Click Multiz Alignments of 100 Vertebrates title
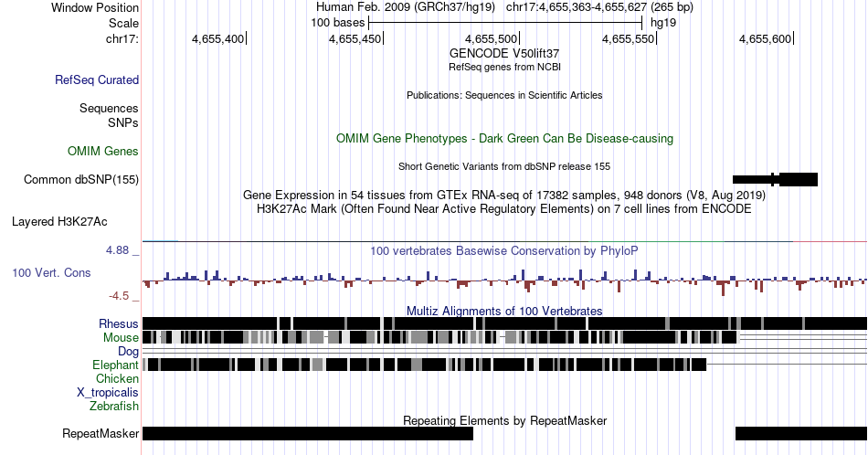 (x=504, y=311)
